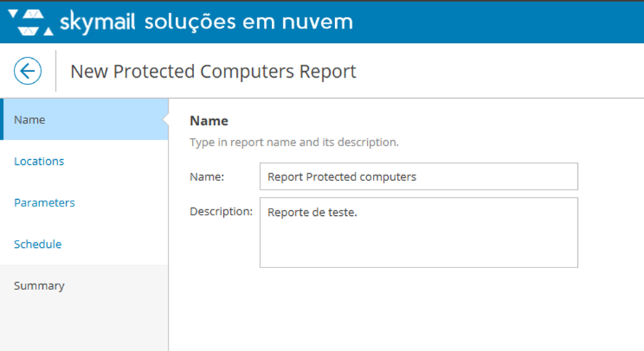Place cursor on "Reporte de teste." text
The height and width of the screenshot is (351, 644).
pyautogui.click(x=313, y=212)
